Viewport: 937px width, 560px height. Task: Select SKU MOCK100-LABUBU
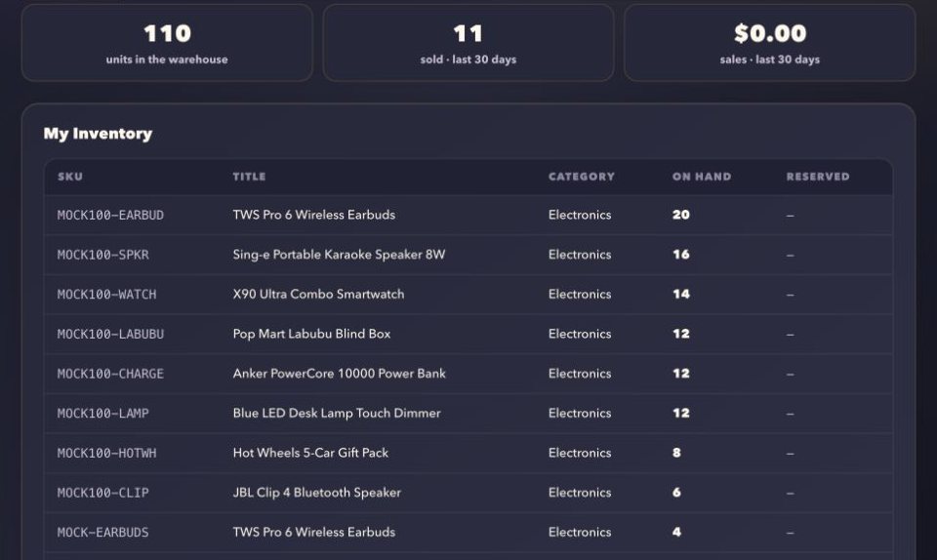click(x=110, y=335)
